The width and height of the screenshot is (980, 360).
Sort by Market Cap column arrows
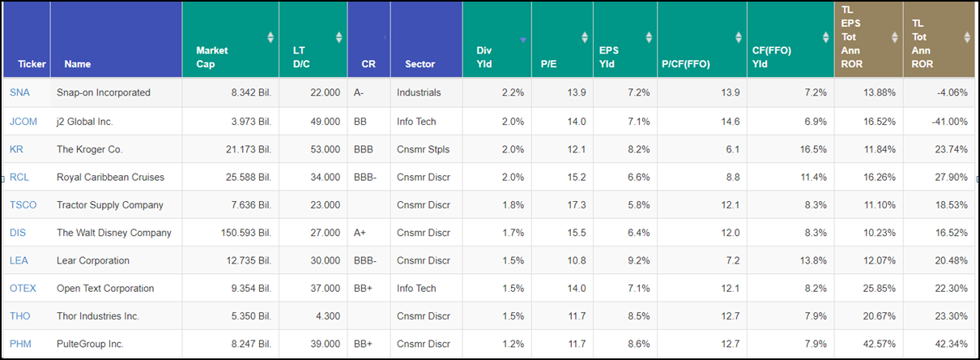pyautogui.click(x=271, y=37)
